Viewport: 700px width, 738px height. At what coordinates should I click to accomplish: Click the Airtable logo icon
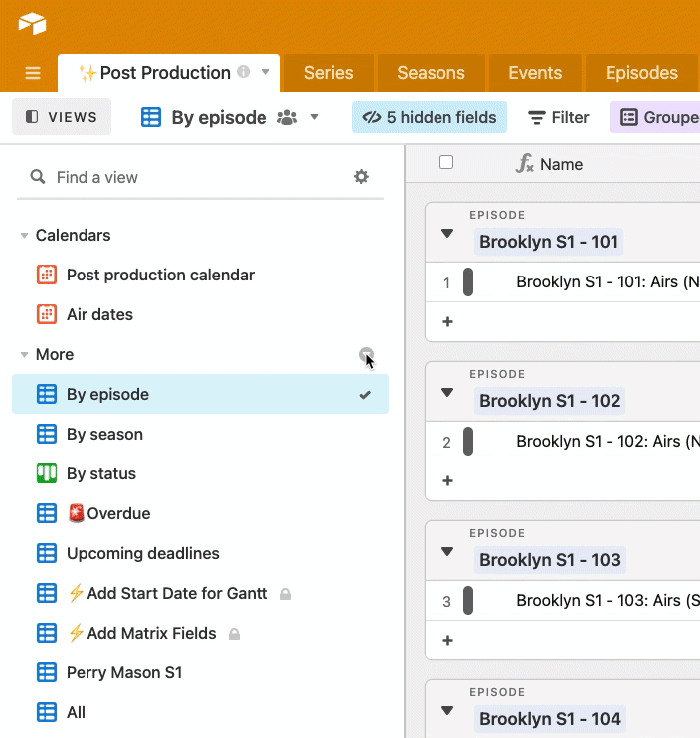(32, 24)
